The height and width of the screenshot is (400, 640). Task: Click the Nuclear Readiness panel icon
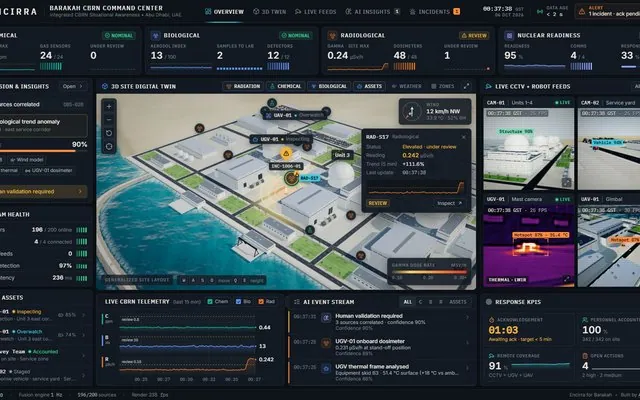[509, 36]
